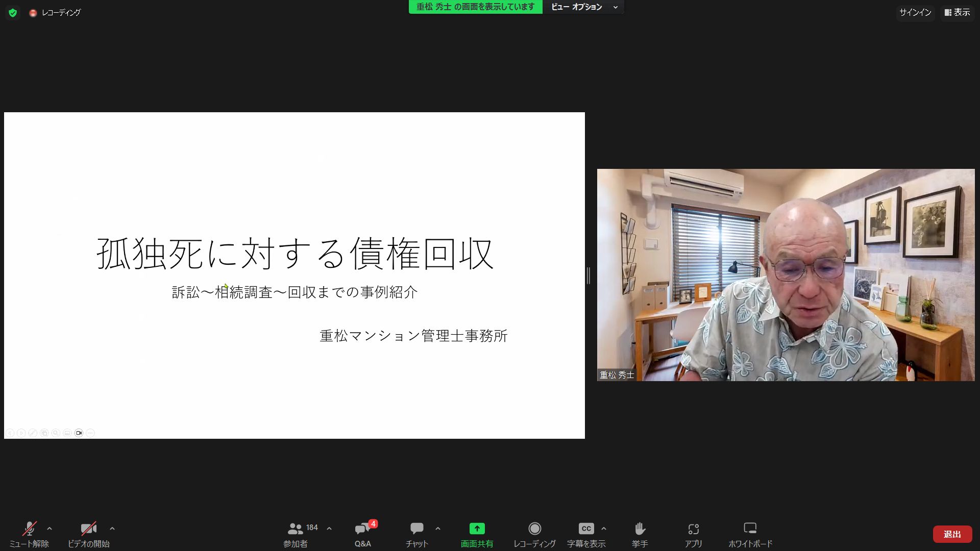Viewport: 980px width, 551px height.
Task: Expand the arrow next to participants count 184
Action: tap(329, 529)
